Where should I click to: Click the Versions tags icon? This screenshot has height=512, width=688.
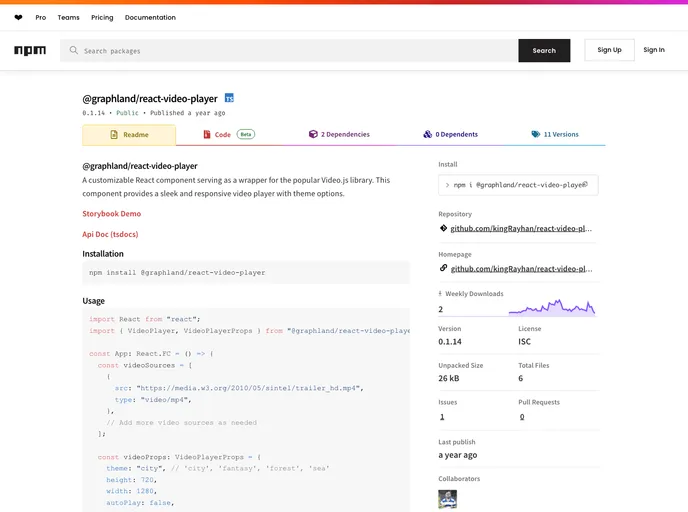pyautogui.click(x=535, y=134)
